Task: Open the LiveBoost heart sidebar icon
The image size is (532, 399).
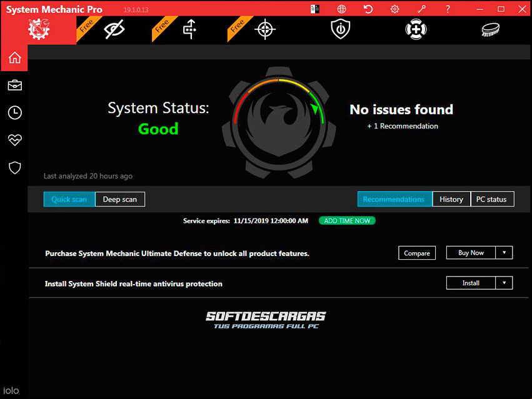Action: click(14, 140)
